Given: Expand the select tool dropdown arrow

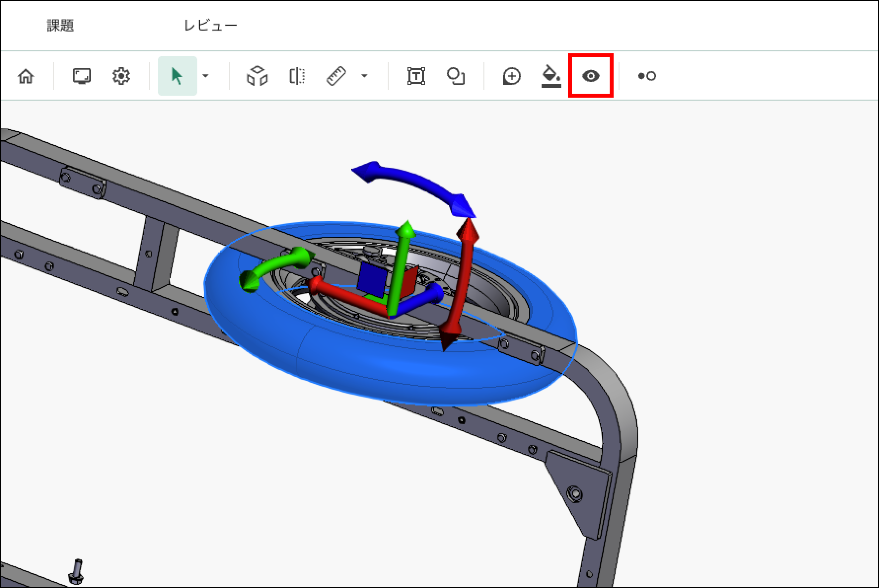Looking at the screenshot, I should [206, 76].
